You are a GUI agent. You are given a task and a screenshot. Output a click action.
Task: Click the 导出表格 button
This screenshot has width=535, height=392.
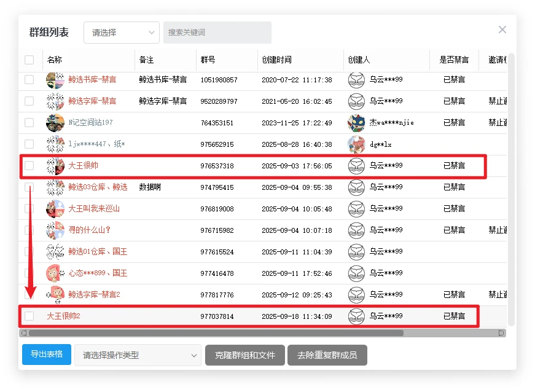(x=47, y=355)
